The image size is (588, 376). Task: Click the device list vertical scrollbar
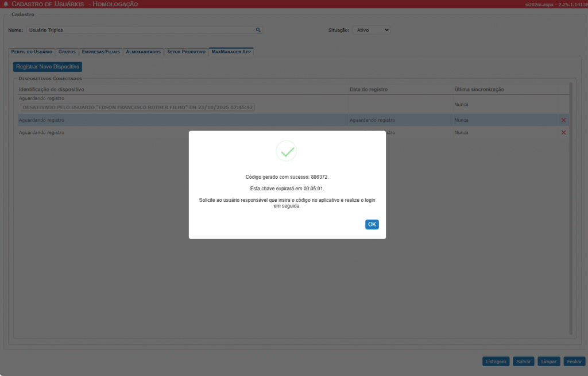(570, 207)
